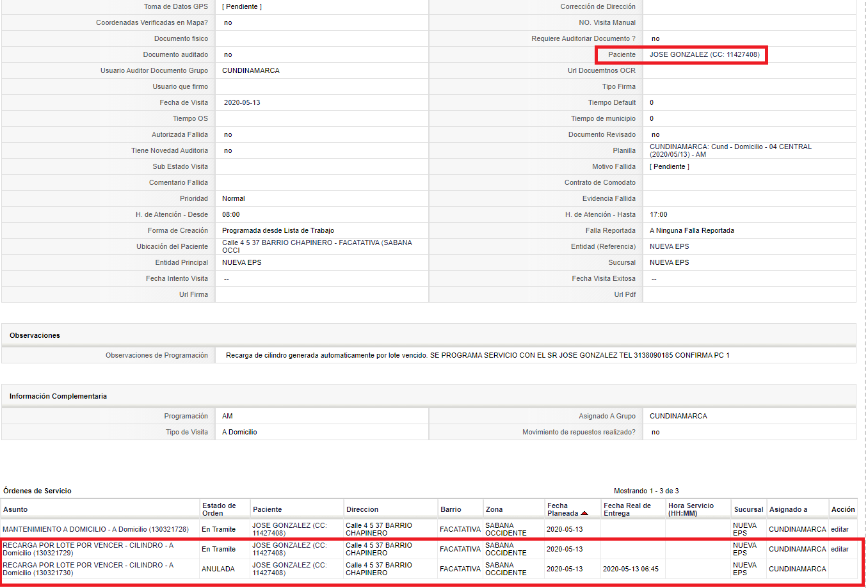
Task: Click Toma de Datos GPS [ Pendiente ] value
Action: coord(242,6)
